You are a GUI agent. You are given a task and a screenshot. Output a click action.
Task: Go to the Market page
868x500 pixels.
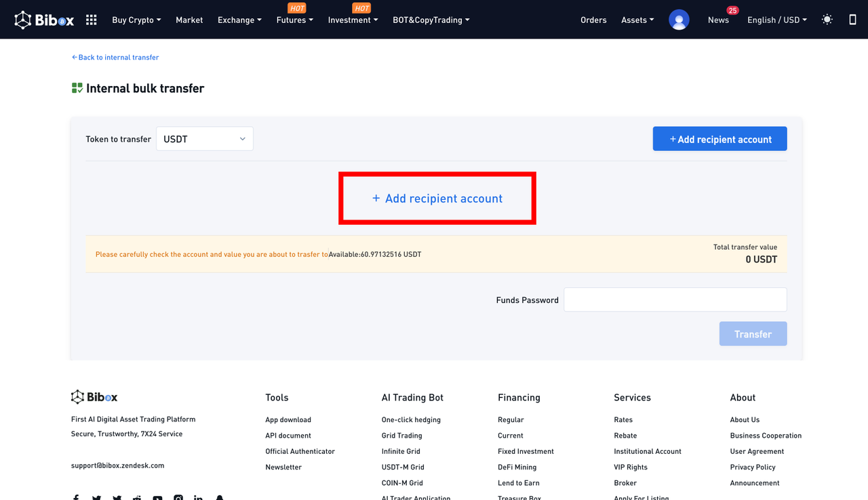[189, 20]
